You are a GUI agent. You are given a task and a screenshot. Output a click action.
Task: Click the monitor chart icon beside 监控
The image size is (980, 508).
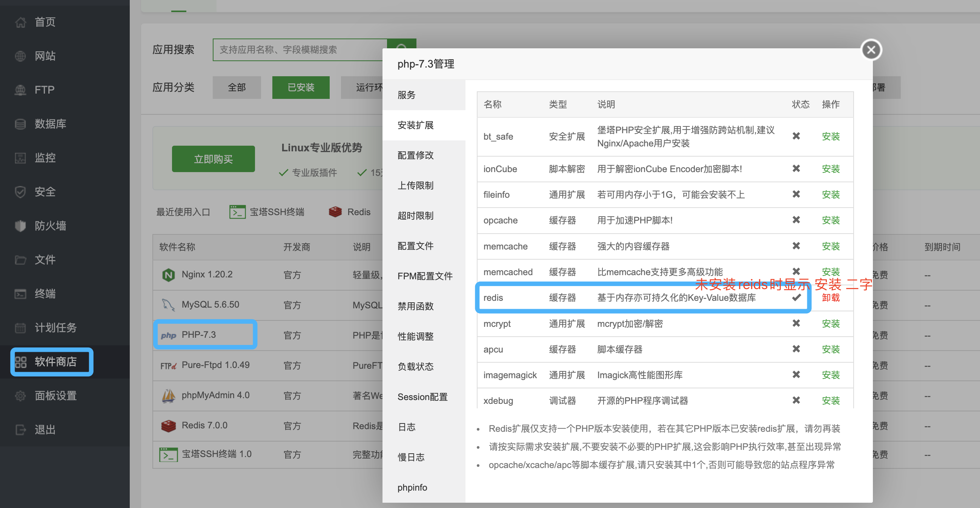(x=20, y=158)
